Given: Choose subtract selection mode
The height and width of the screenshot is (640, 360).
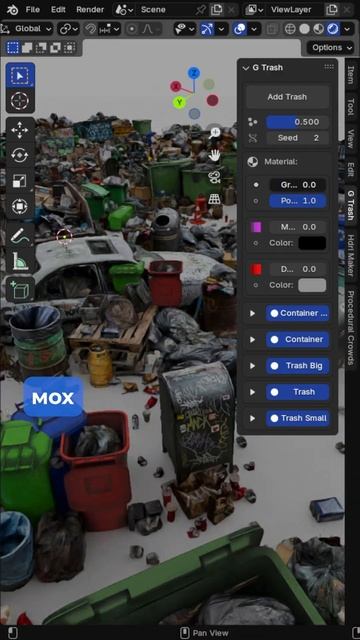Looking at the screenshot, I should pos(41,48).
